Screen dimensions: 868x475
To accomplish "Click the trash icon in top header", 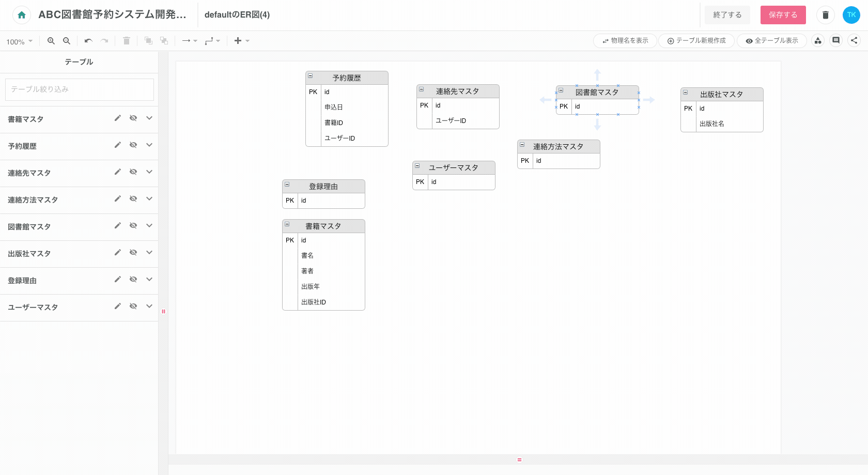I will (825, 15).
